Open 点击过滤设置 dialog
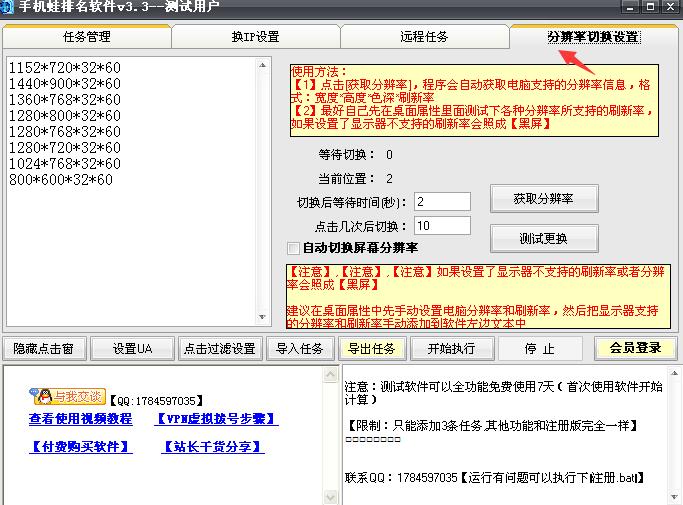683x505 pixels. [219, 349]
